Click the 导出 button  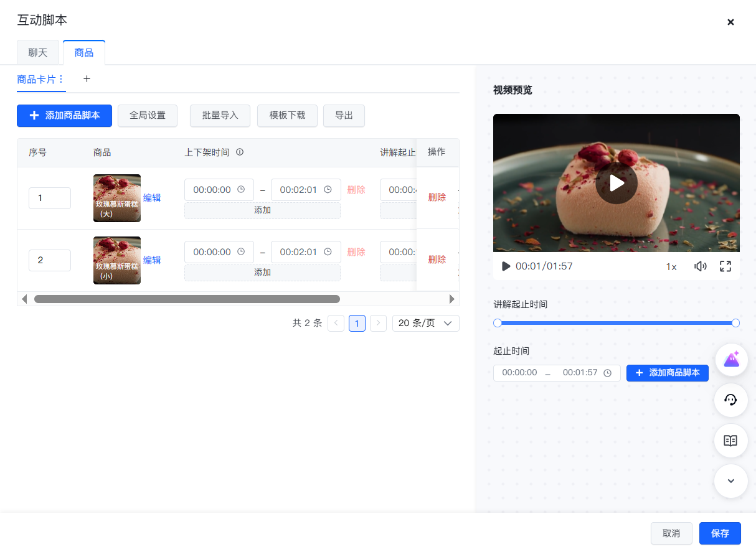[x=344, y=116]
